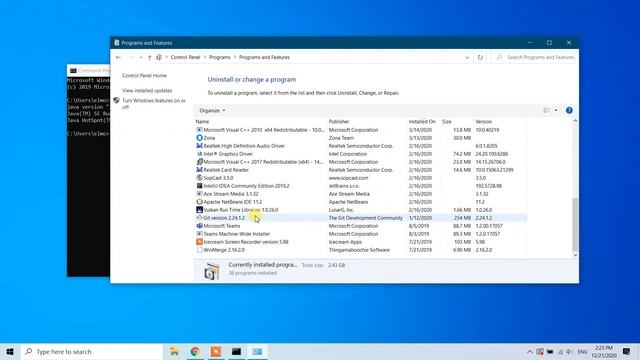
Task: Click the Control Panel taskbar icon
Action: pyautogui.click(x=257, y=351)
